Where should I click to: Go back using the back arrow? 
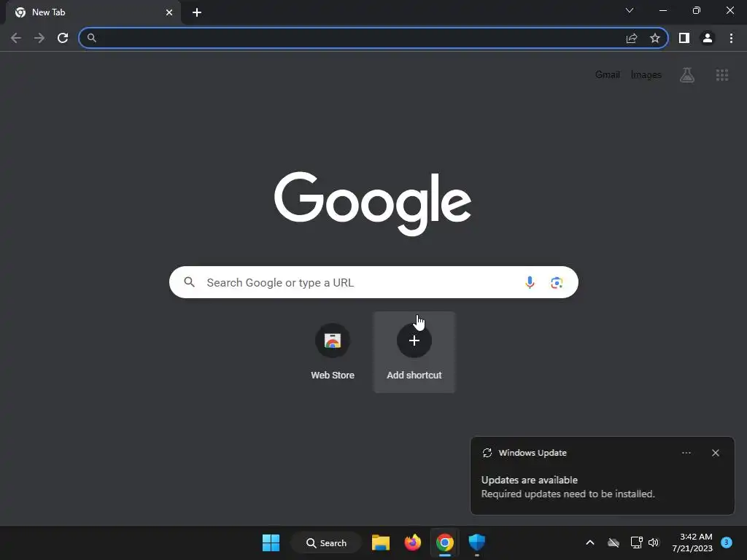coord(16,38)
